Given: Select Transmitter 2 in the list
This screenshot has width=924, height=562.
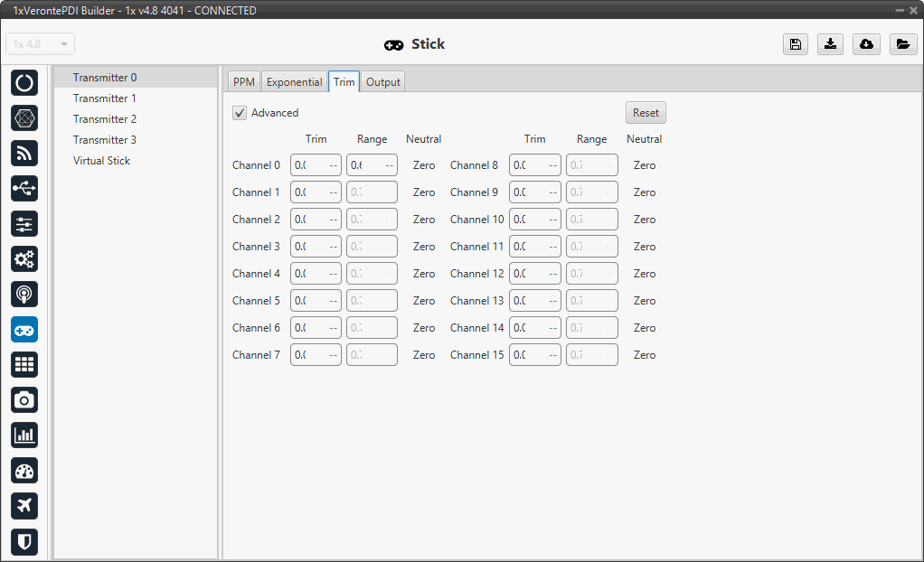Looking at the screenshot, I should [x=105, y=119].
